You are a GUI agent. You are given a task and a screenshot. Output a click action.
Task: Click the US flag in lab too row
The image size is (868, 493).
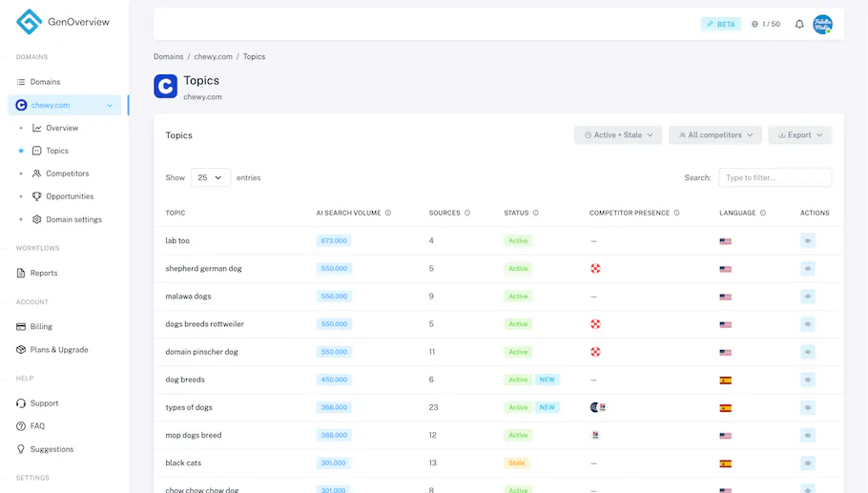click(725, 241)
